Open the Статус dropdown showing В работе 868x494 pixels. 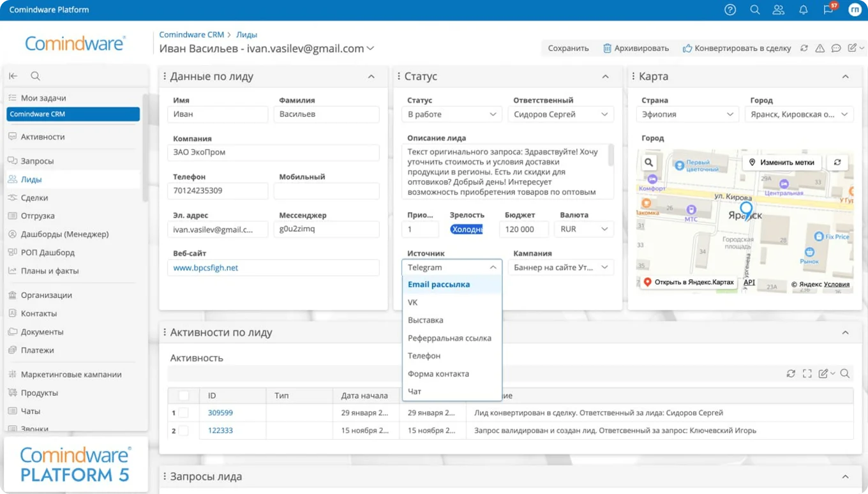[451, 114]
